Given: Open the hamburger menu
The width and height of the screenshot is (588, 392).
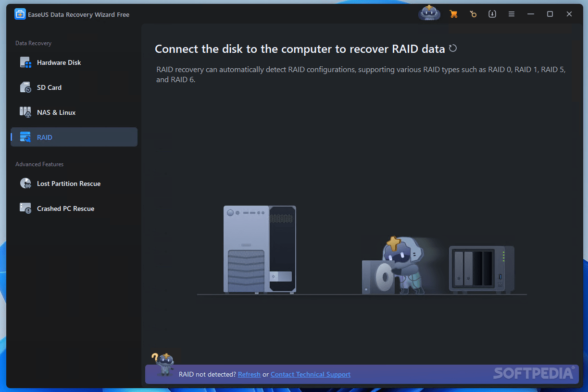Looking at the screenshot, I should point(512,14).
